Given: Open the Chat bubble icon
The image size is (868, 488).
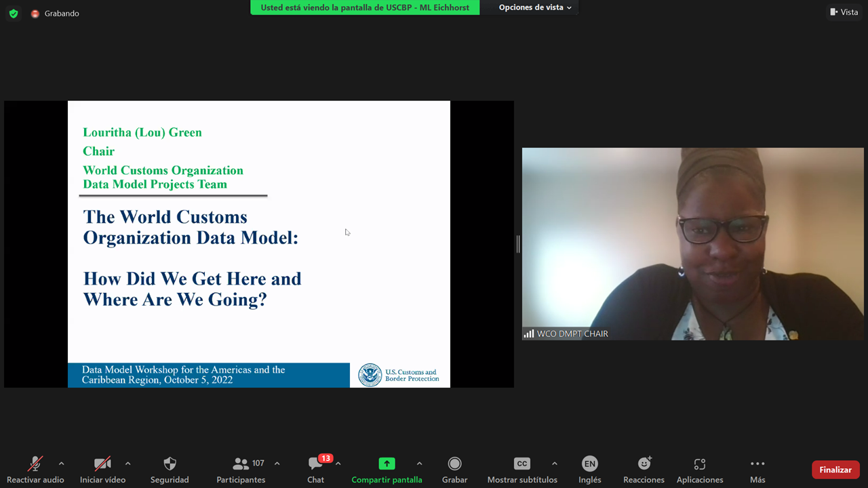Looking at the screenshot, I should [315, 464].
